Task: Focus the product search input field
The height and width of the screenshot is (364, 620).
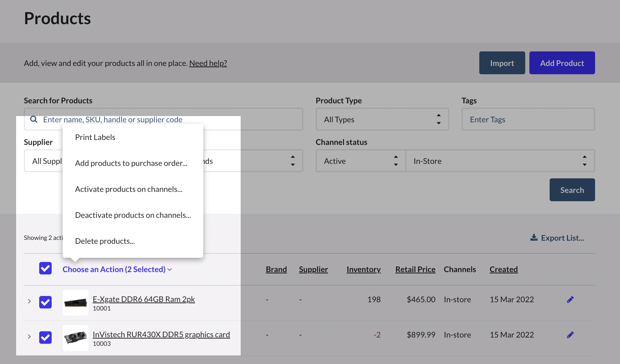Action: pos(164,119)
